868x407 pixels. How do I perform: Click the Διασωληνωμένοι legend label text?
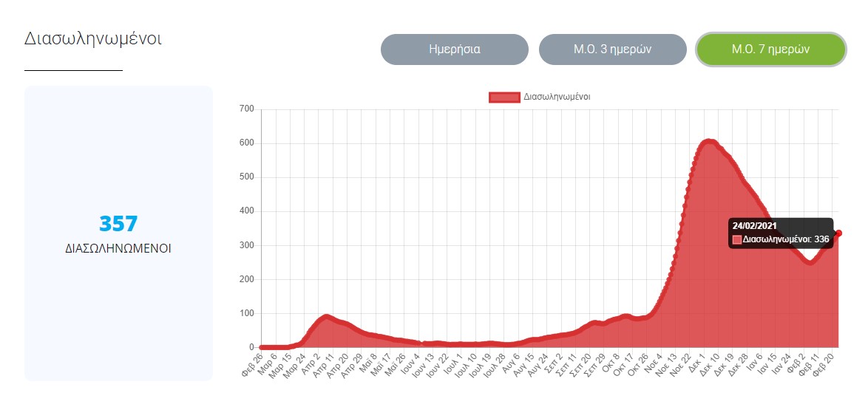[x=556, y=97]
